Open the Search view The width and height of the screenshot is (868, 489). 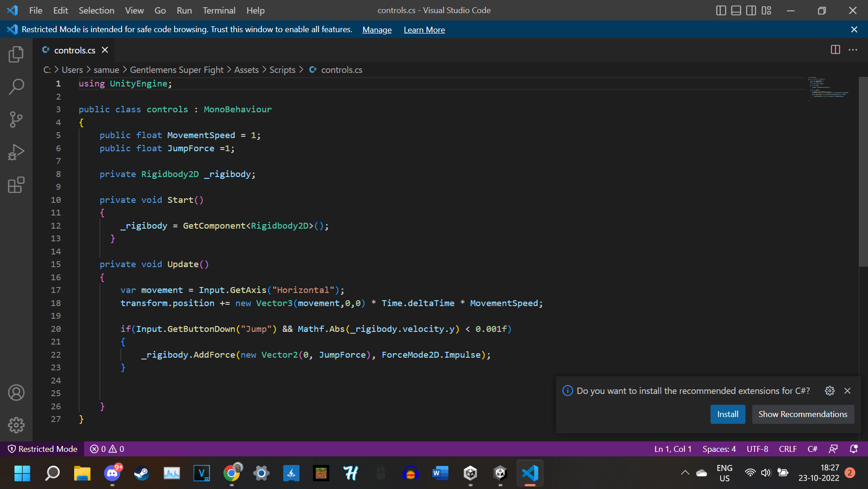pos(16,86)
